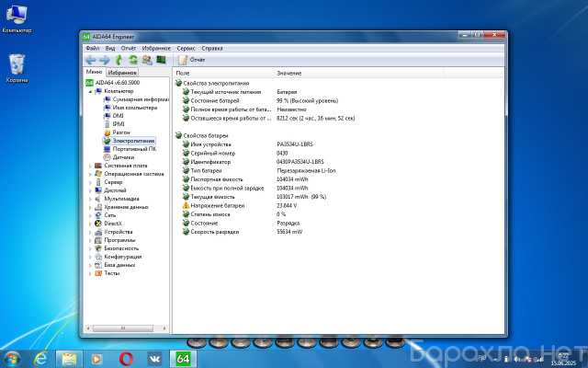
Task: Collapse the Компьютер tree node
Action: point(90,91)
